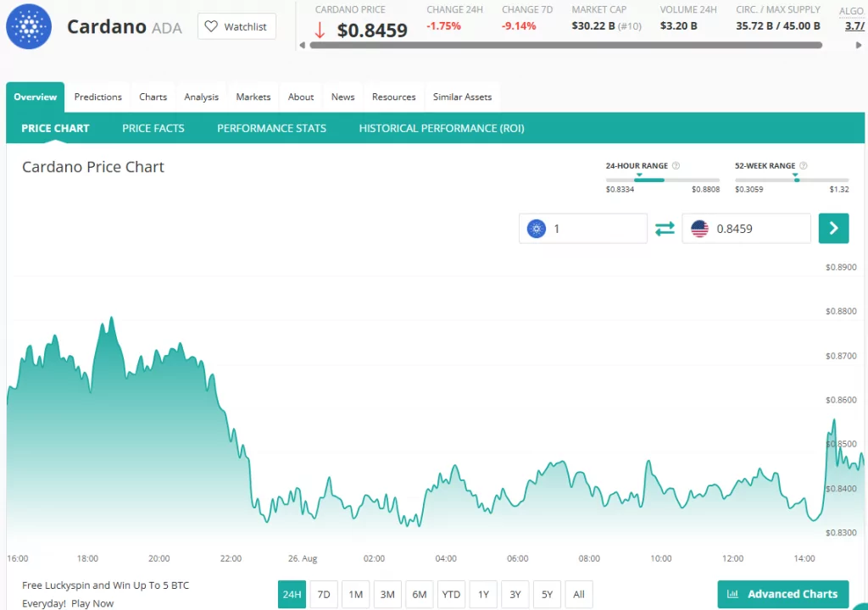Select the 1M chart timeframe
Viewport: 868px width, 610px height.
[x=355, y=594]
